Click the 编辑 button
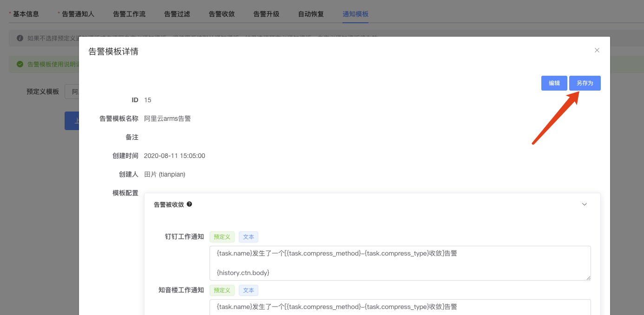This screenshot has height=315, width=644. point(554,83)
